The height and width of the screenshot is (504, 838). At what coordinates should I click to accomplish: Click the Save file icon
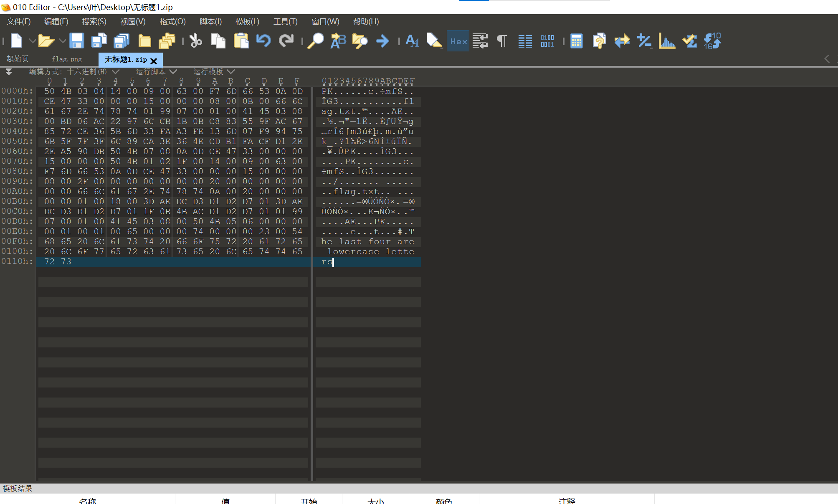coord(76,41)
